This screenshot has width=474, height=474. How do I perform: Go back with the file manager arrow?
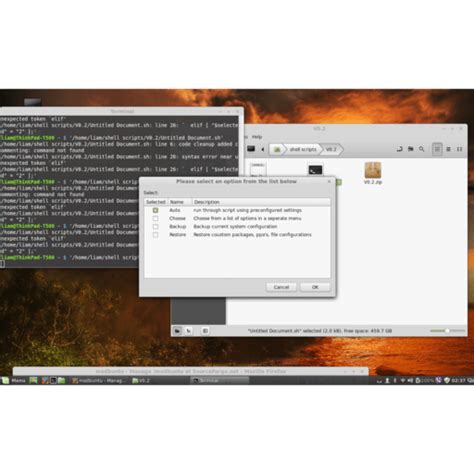(x=263, y=149)
